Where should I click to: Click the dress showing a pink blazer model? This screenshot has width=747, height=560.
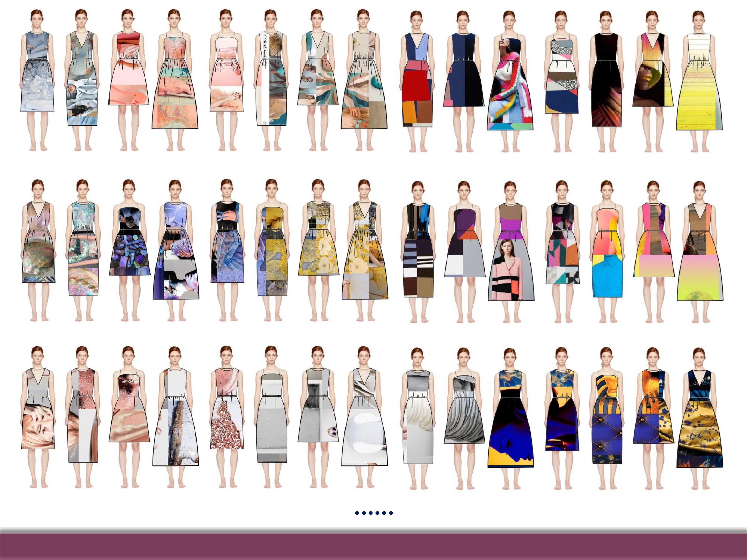pos(511,251)
